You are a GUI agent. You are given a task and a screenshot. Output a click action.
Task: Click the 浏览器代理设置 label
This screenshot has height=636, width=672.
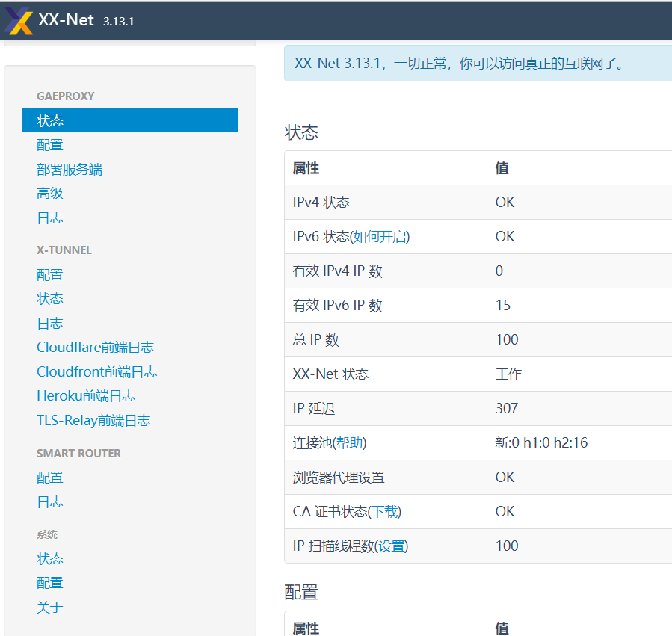339,478
